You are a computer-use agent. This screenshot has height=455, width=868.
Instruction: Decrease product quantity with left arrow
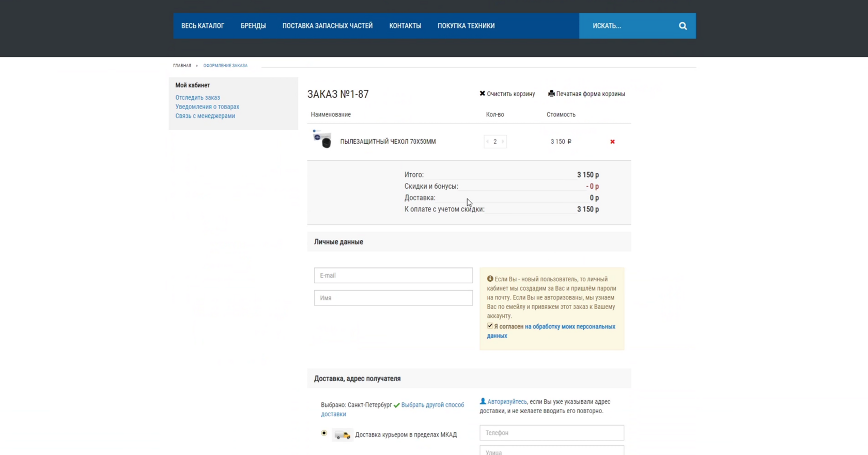coord(488,142)
